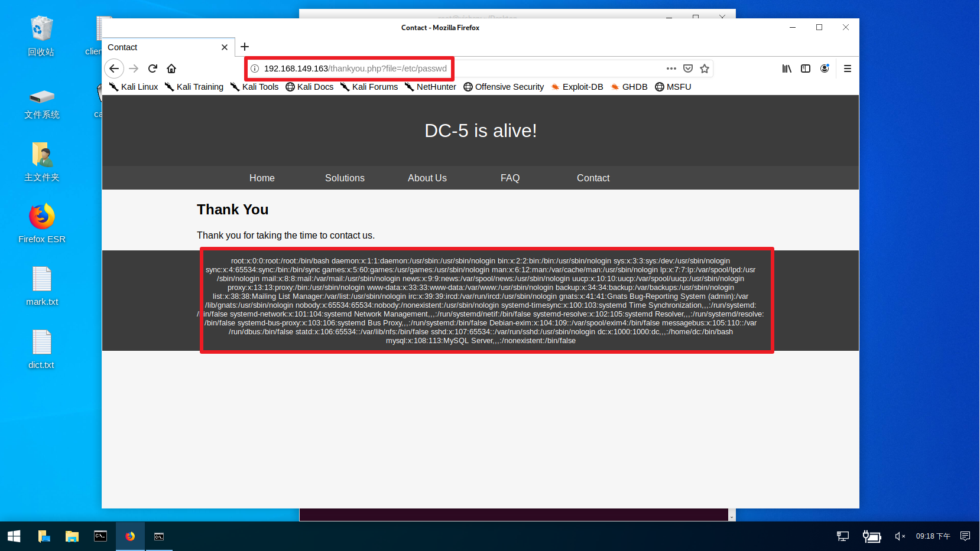Open the Firefox taskbar button
This screenshot has height=551, width=980.
130,536
